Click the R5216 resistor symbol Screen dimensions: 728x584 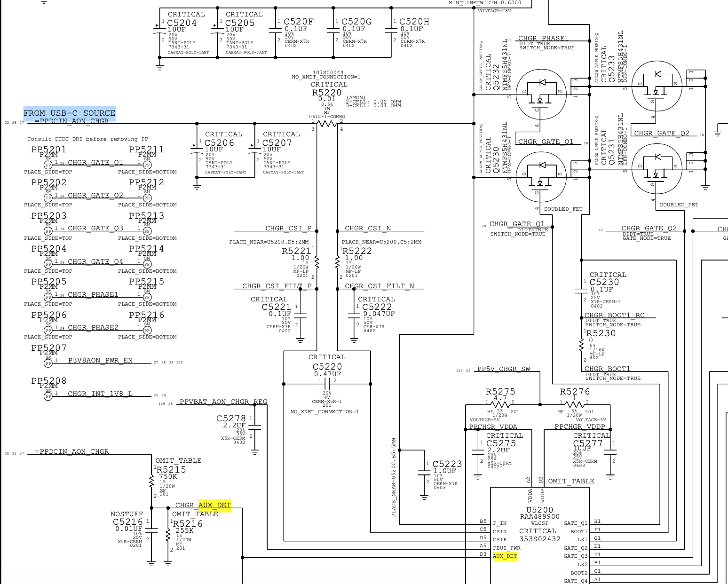[168, 535]
